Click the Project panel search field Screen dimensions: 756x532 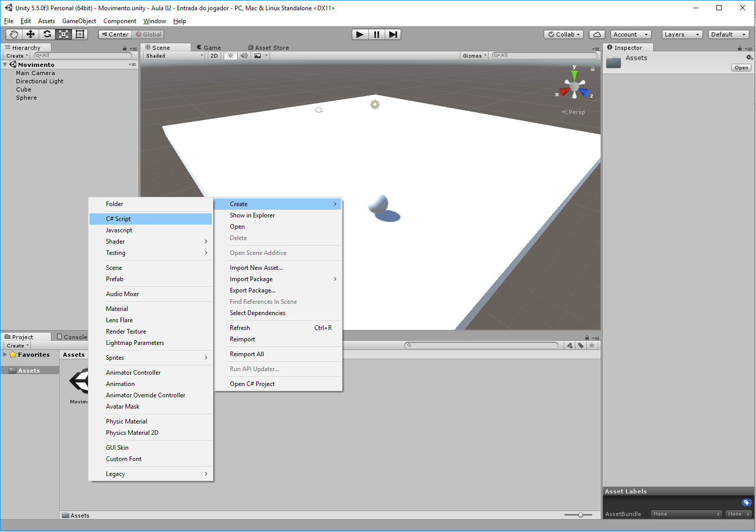point(481,345)
